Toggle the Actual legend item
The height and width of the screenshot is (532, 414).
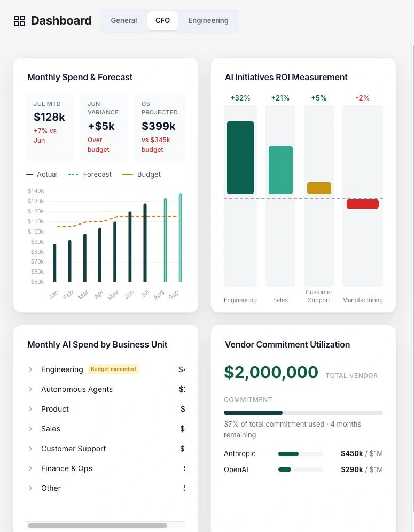pyautogui.click(x=42, y=174)
